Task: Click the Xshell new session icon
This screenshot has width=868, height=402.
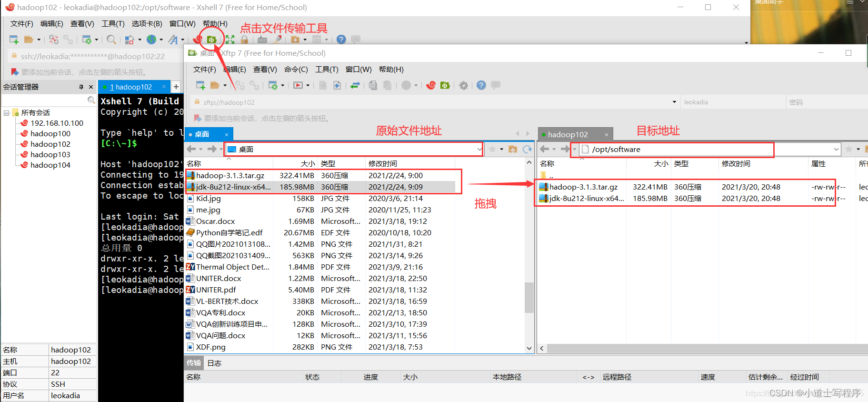Action: 14,40
